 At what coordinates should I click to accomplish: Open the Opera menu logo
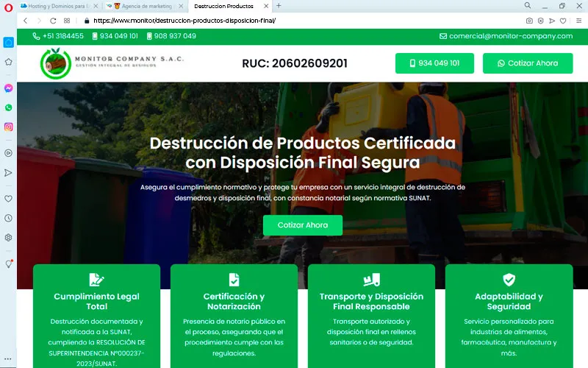pos(7,6)
